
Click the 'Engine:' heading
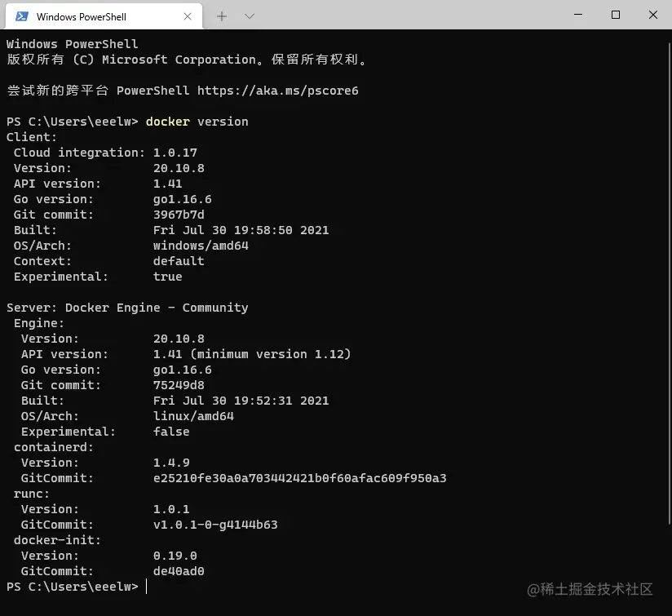point(38,323)
